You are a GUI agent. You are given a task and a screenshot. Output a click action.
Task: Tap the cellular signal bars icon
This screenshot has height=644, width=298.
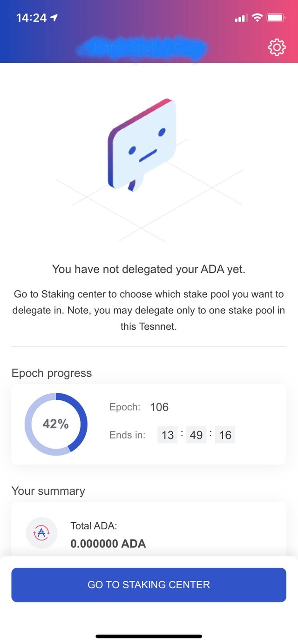click(x=240, y=18)
